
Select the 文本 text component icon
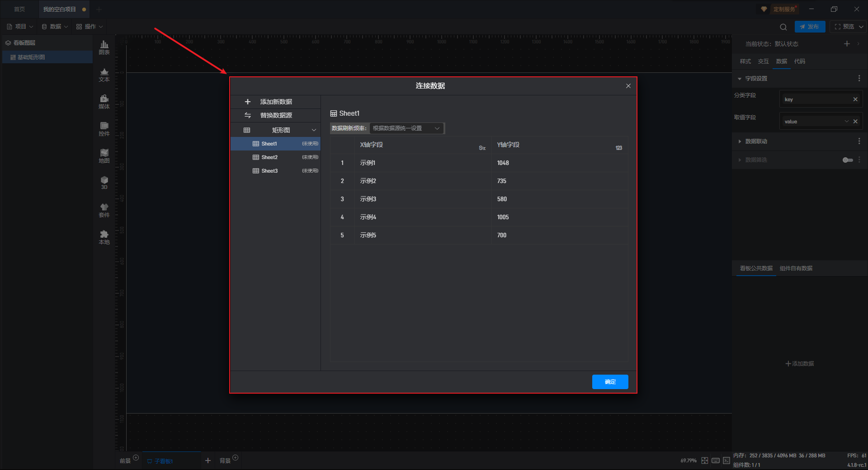click(x=104, y=75)
